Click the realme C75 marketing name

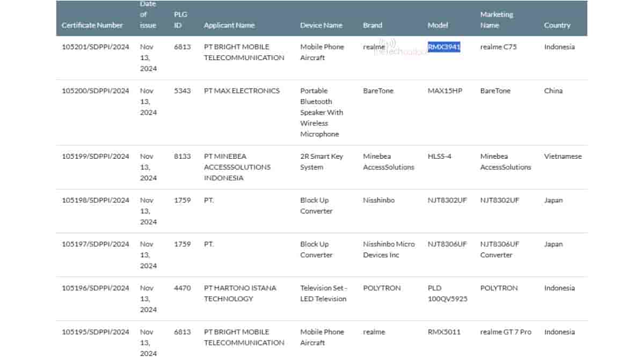(499, 47)
